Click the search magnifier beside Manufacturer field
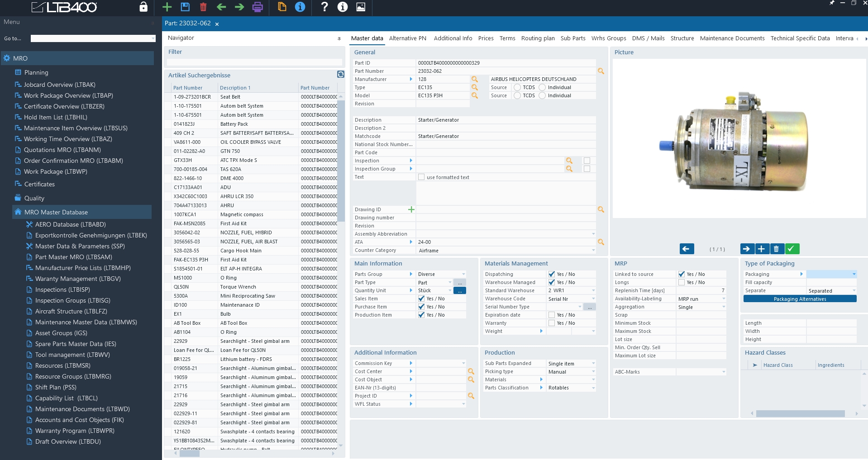The width and height of the screenshot is (868, 460). pyautogui.click(x=475, y=79)
